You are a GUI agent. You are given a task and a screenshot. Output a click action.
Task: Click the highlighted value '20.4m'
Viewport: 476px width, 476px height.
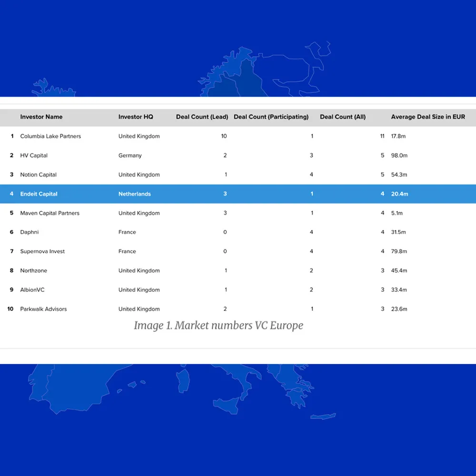click(399, 194)
